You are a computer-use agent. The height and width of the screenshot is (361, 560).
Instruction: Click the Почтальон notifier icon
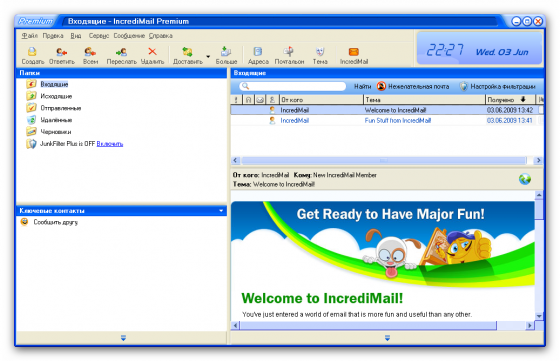click(289, 52)
